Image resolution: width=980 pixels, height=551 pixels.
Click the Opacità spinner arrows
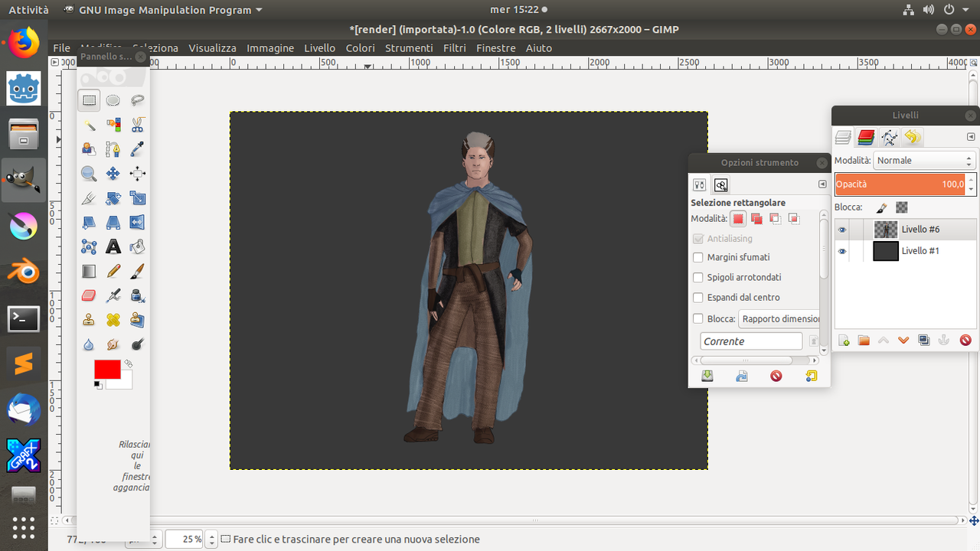[x=971, y=184]
